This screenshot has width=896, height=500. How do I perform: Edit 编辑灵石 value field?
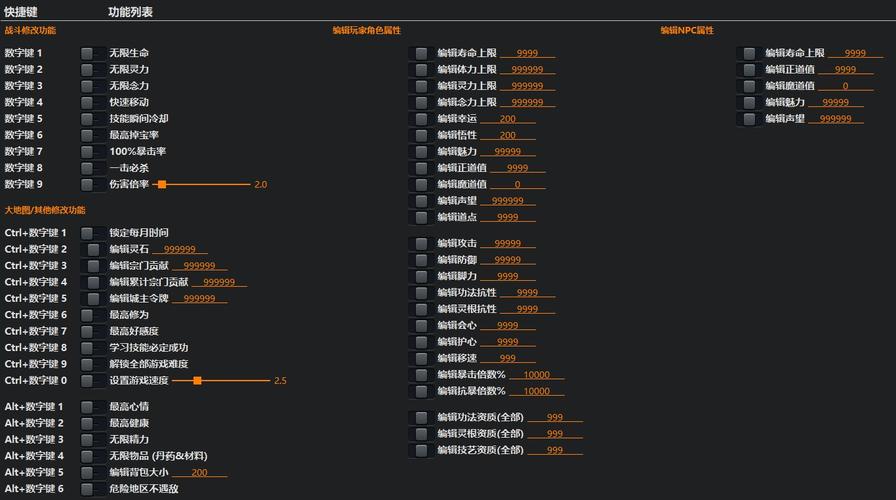pyautogui.click(x=180, y=250)
